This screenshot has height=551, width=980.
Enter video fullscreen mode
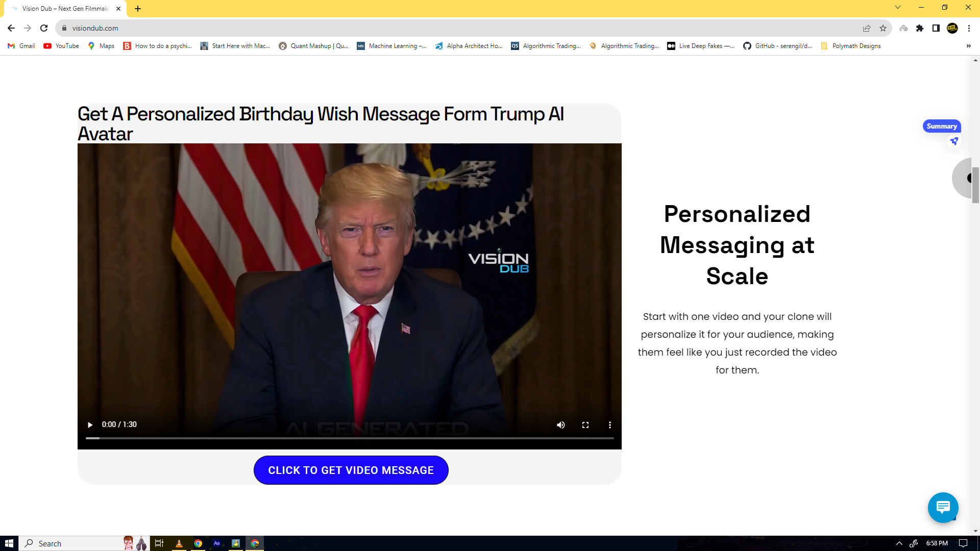click(x=585, y=425)
